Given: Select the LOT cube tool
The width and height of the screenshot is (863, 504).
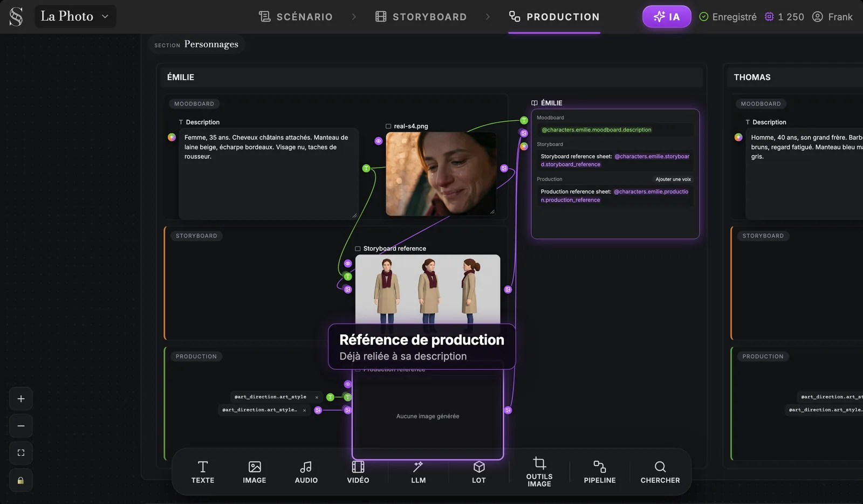Looking at the screenshot, I should (x=479, y=472).
